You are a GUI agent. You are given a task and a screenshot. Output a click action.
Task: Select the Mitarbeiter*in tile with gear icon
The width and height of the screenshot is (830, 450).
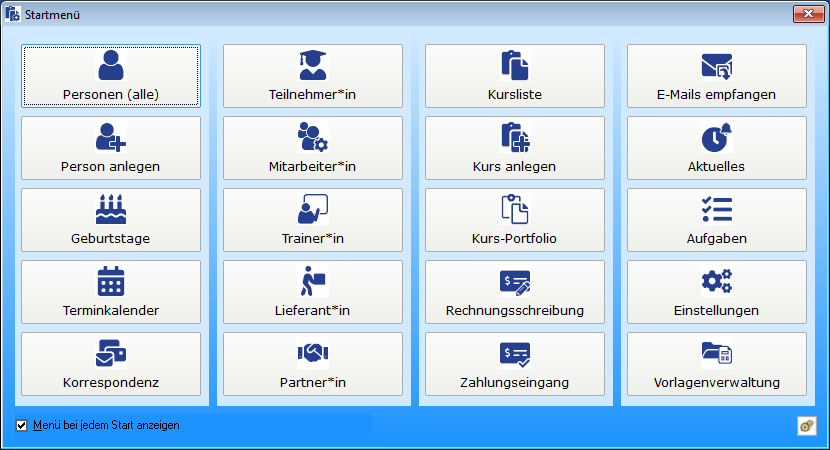(x=313, y=148)
